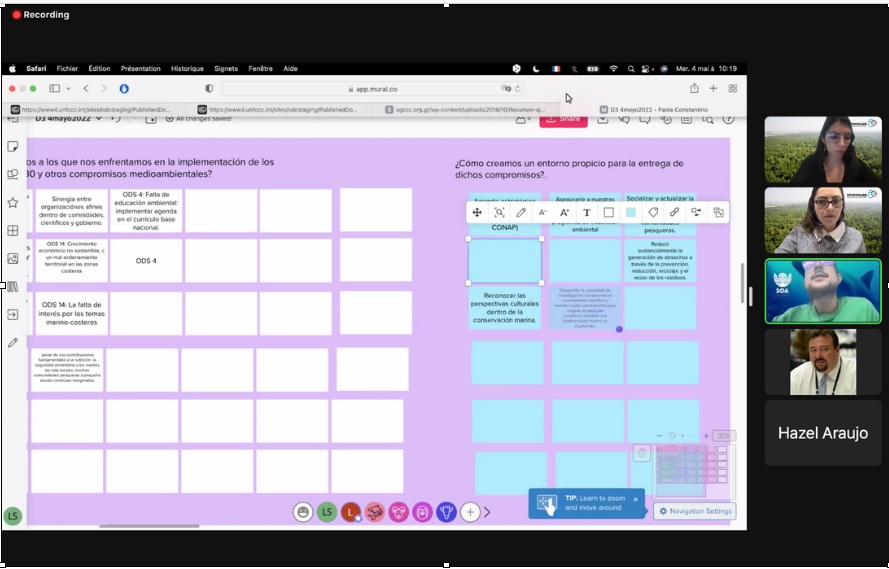Select the 'ODS 4' sticky note
This screenshot has width=889, height=569.
(146, 261)
